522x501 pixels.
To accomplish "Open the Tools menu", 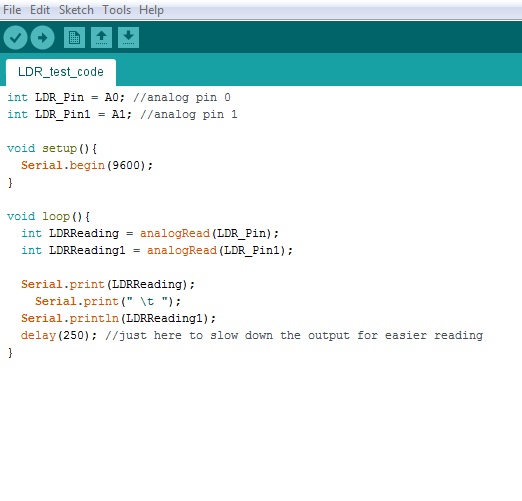I will [116, 10].
